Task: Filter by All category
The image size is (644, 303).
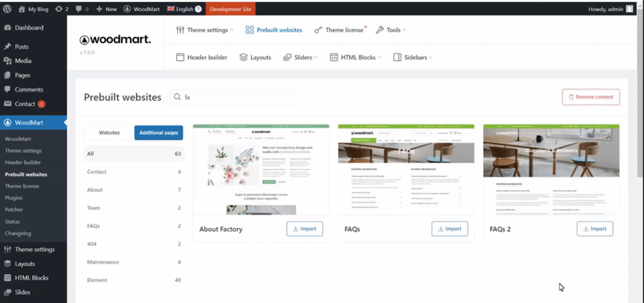Action: point(134,154)
